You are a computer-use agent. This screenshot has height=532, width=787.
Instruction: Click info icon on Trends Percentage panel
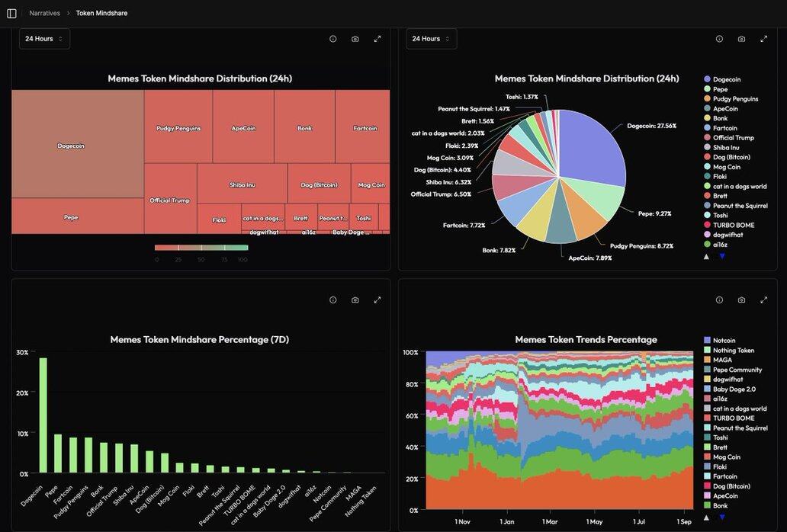(x=719, y=300)
